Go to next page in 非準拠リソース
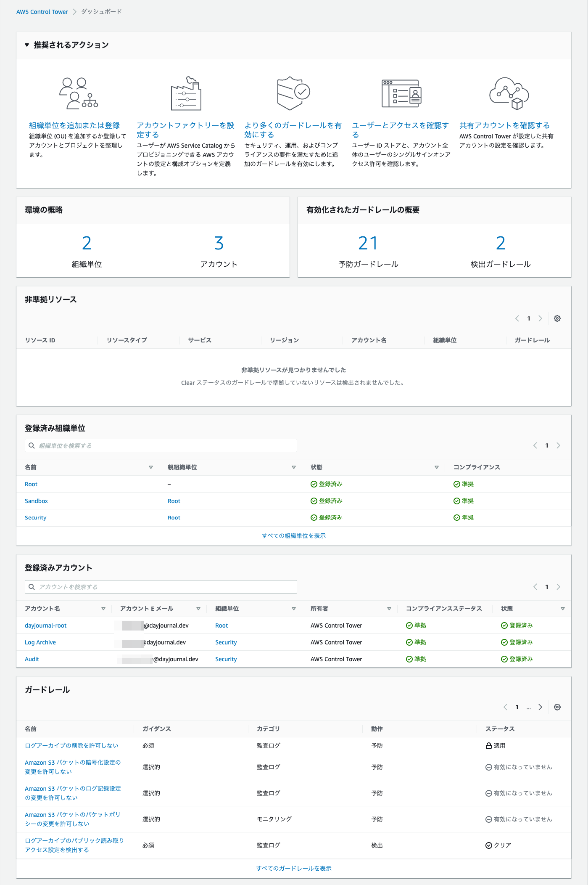 coord(541,318)
